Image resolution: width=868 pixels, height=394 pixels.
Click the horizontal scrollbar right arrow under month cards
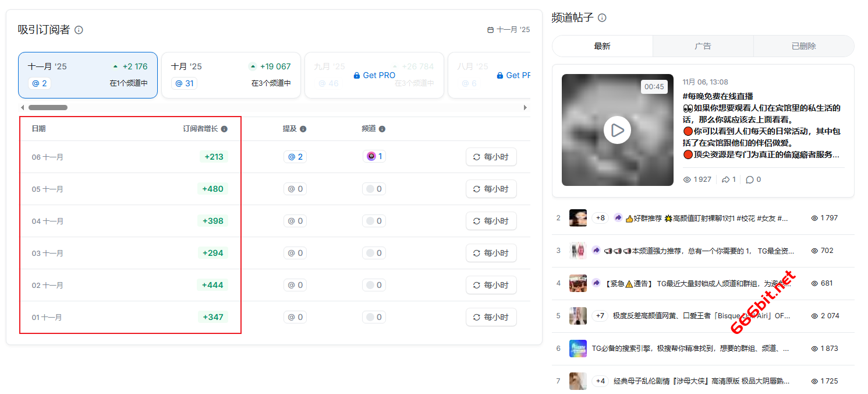tap(525, 108)
